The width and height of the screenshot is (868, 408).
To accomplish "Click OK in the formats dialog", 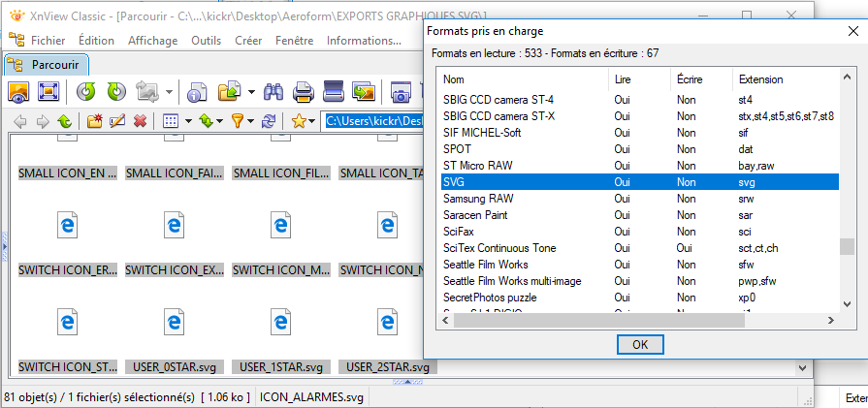I will click(640, 344).
